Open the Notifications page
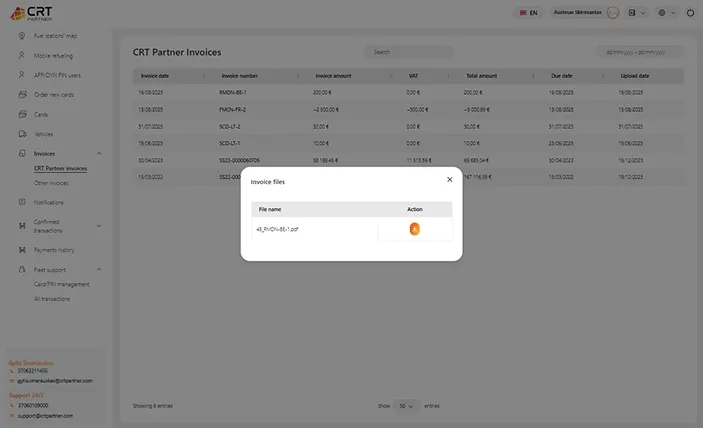Screen dimensions: 703x431 tap(49, 202)
